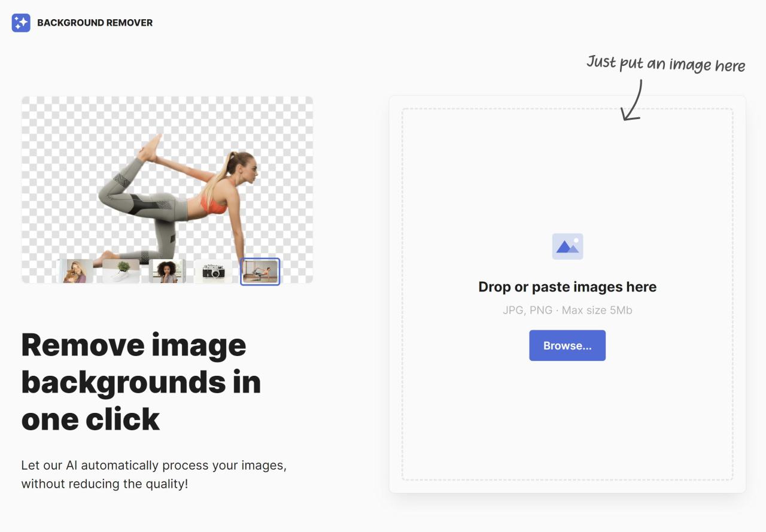Image resolution: width=766 pixels, height=532 pixels.
Task: Click the hand-drawn arrow icon
Action: (631, 99)
